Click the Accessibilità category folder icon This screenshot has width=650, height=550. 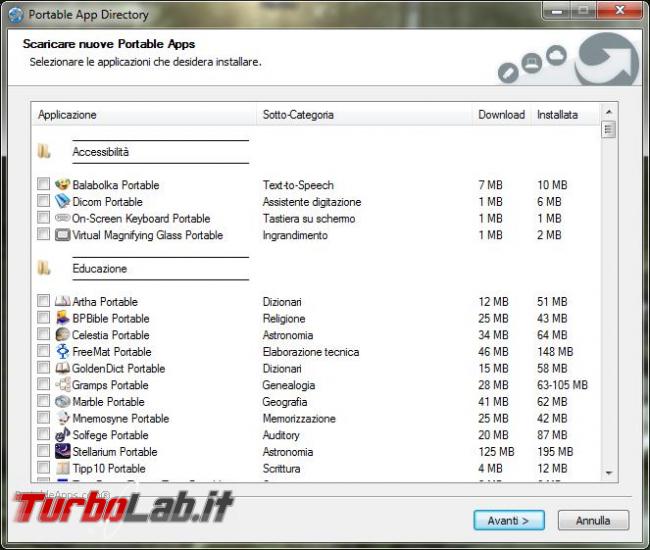point(44,151)
